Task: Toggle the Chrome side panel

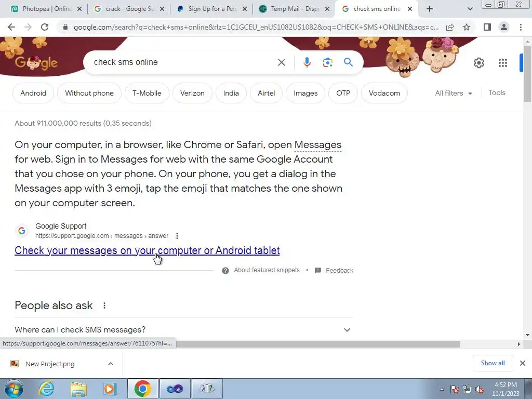Action: coord(487,27)
